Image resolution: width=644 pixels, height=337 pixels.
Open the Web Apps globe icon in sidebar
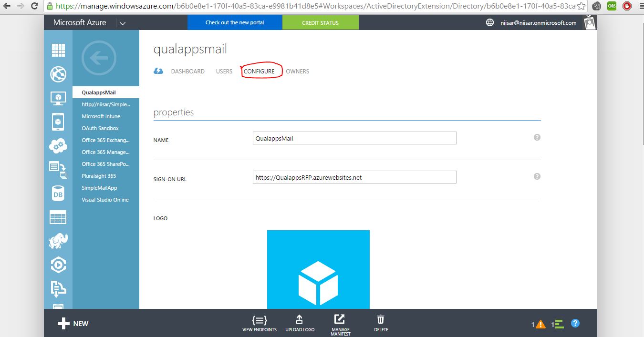[x=58, y=74]
